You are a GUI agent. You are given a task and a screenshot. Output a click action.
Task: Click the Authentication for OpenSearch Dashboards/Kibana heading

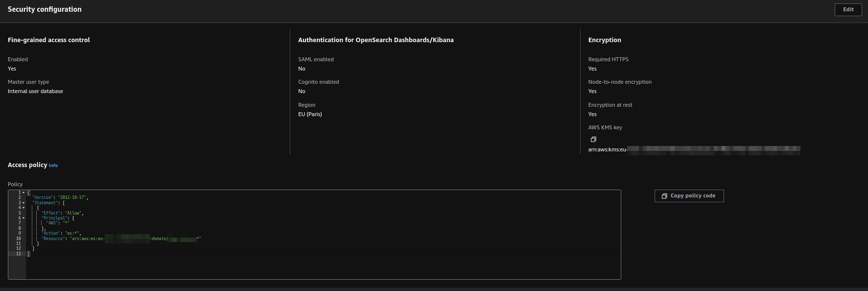[x=375, y=40]
